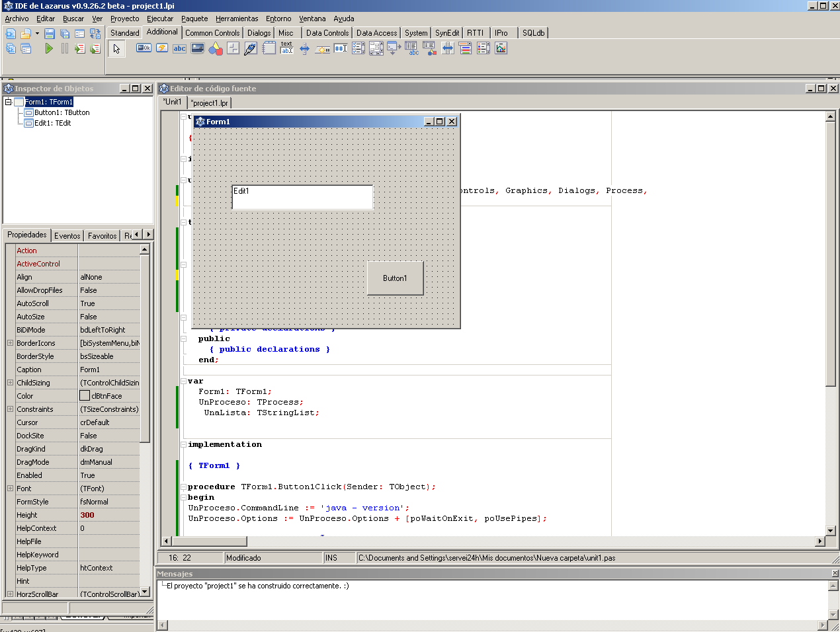Select Edit1: TEdit in component tree
The image size is (840, 632).
tap(52, 123)
